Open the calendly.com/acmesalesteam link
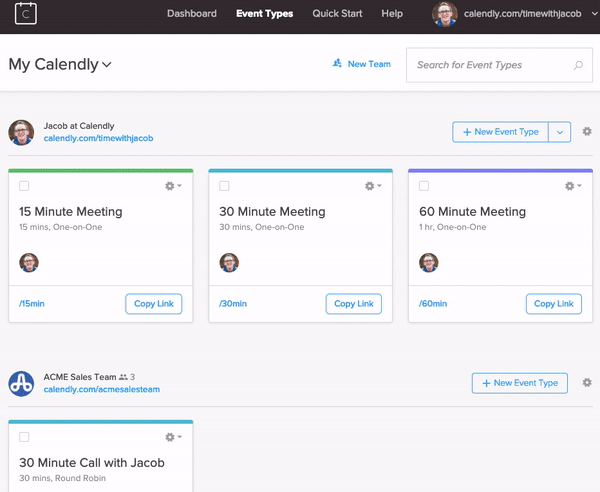Viewport: 600px width, 492px height. coord(102,389)
